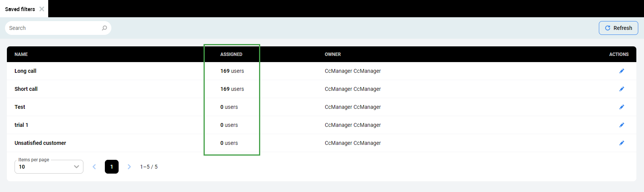Sort by the Assigned column header
644x192 pixels.
point(231,54)
